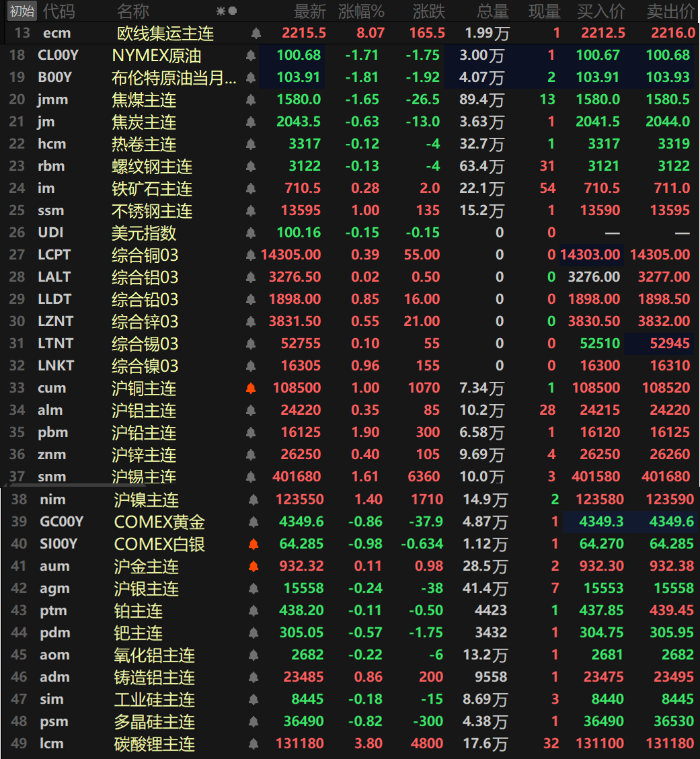
Task: Click the 代码 column header
Action: click(59, 11)
